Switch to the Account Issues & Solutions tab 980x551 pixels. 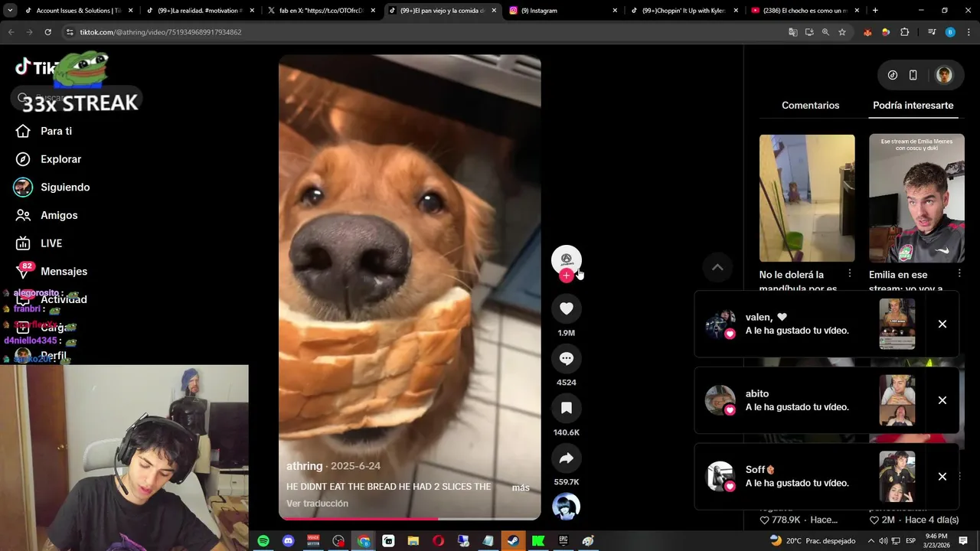pyautogui.click(x=78, y=11)
